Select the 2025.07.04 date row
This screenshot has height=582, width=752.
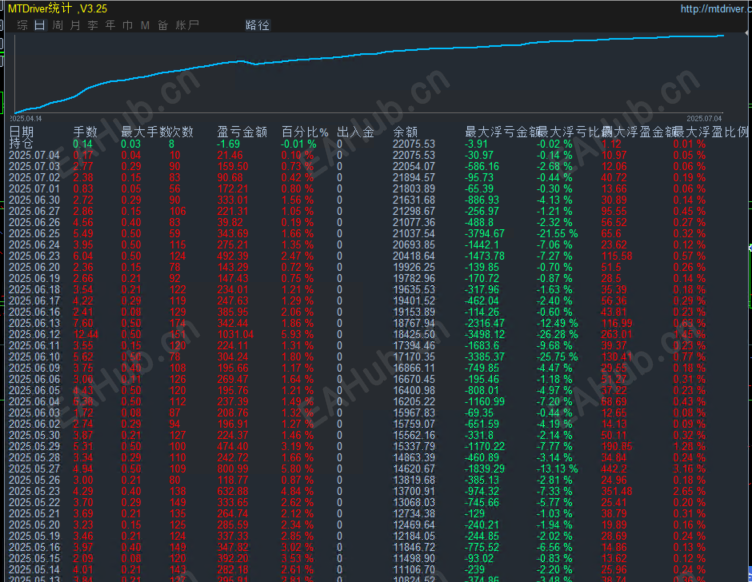coord(34,155)
